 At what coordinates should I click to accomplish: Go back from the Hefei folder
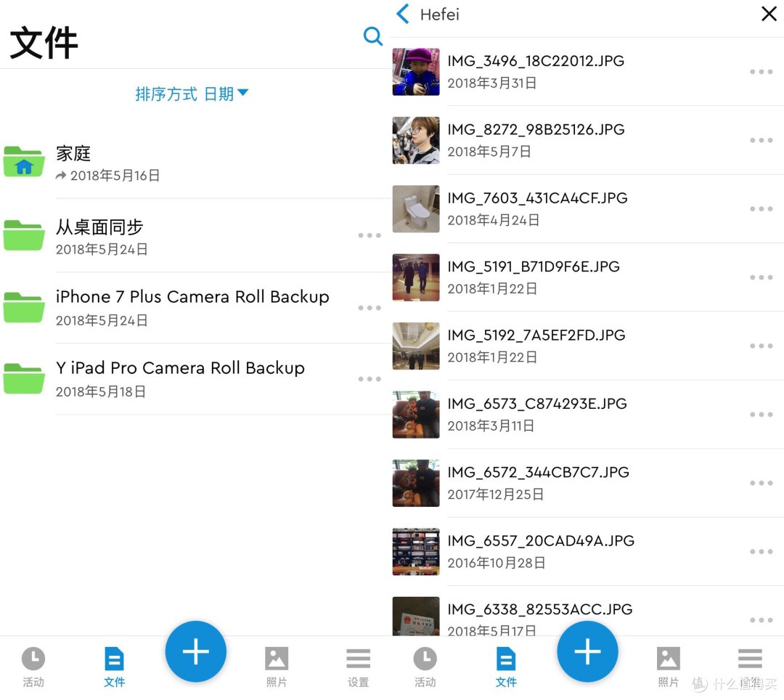(403, 14)
